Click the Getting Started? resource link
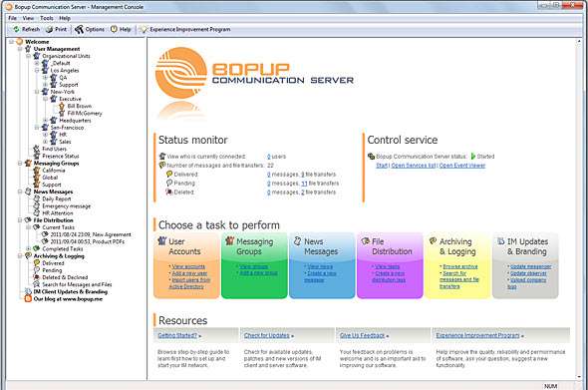The image size is (588, 390). (177, 335)
